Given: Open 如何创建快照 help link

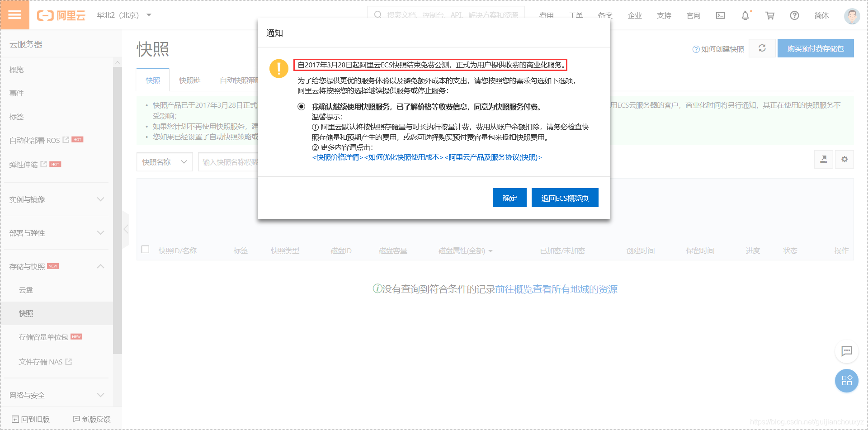Looking at the screenshot, I should click(718, 49).
